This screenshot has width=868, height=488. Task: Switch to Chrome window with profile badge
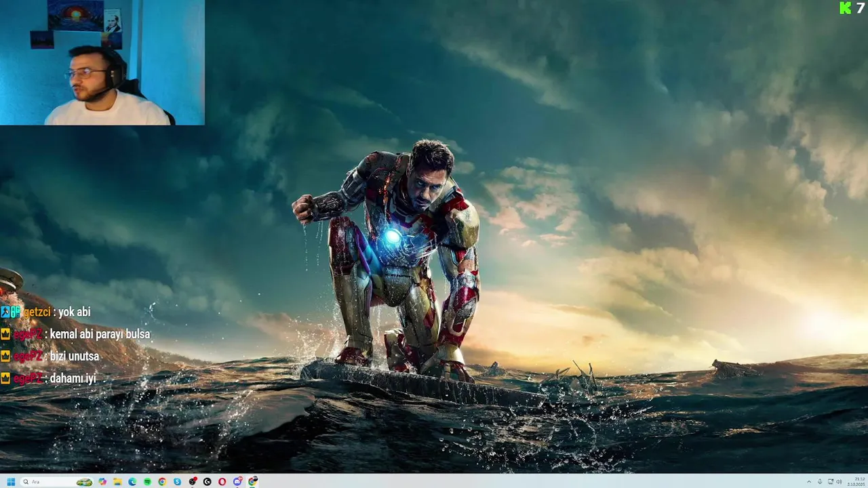click(x=252, y=482)
